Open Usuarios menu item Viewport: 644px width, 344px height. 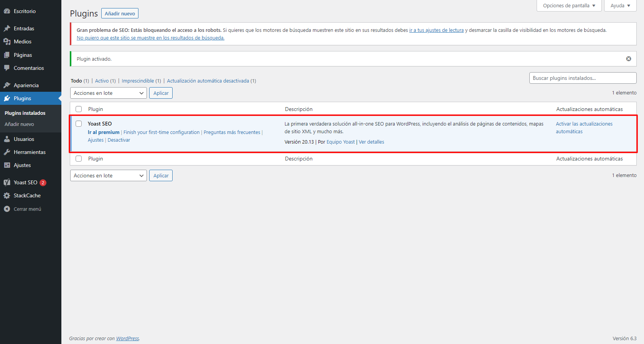coord(31,139)
